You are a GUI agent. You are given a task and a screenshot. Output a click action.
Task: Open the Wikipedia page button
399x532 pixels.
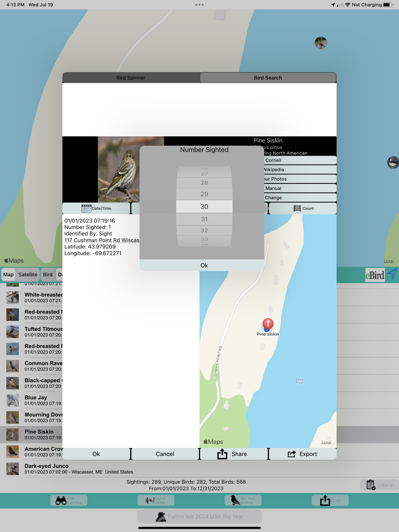click(300, 169)
